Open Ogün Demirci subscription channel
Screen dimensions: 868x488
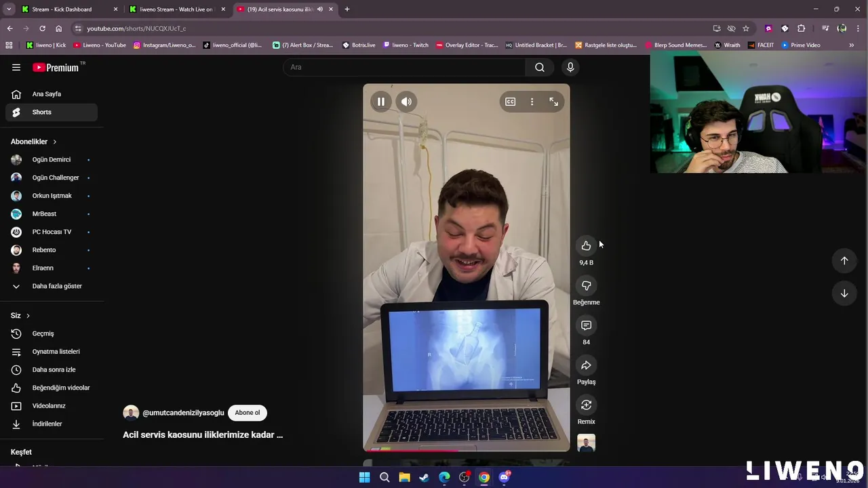coord(52,159)
